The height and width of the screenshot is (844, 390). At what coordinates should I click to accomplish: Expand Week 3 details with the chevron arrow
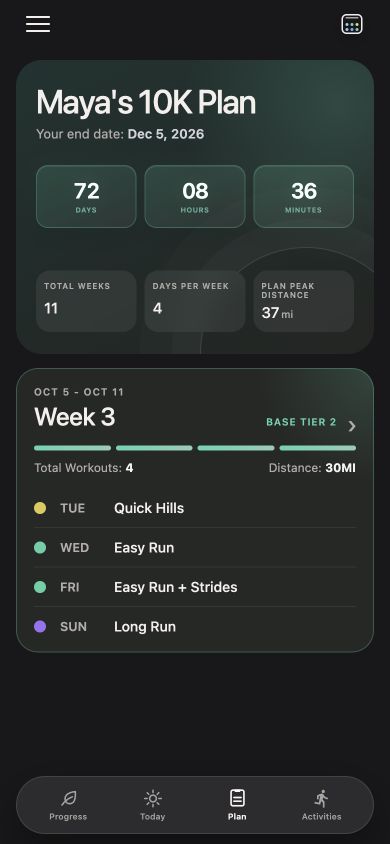point(352,426)
